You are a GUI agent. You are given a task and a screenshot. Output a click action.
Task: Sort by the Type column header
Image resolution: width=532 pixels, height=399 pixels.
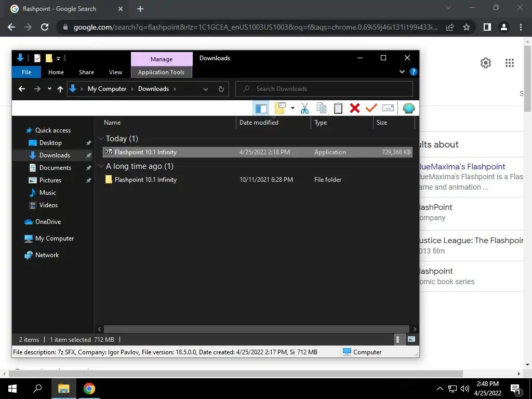coord(321,123)
